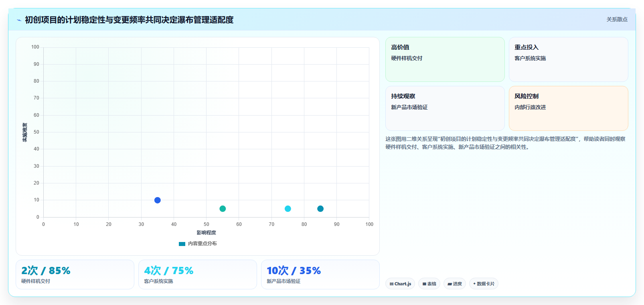Image resolution: width=644 pixels, height=305 pixels.
Task: Click the 客户系统实施 label under 4次 / 75%
Action: pyautogui.click(x=158, y=281)
